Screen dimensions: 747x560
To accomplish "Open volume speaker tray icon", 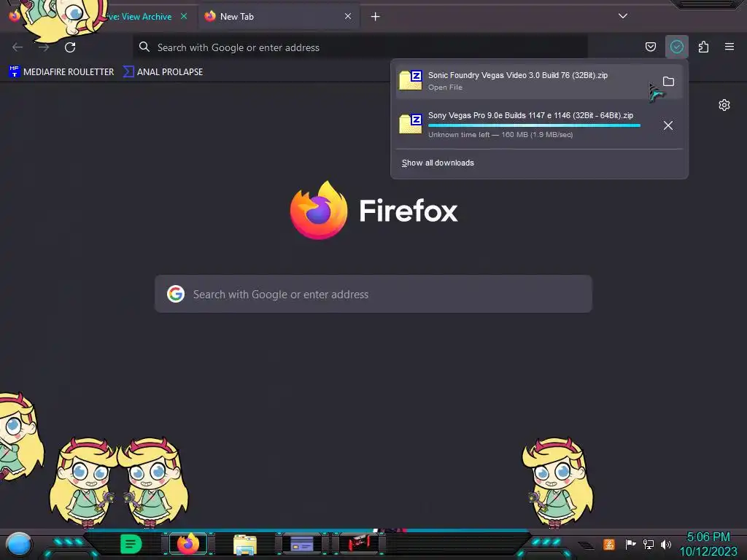I will tap(666, 544).
